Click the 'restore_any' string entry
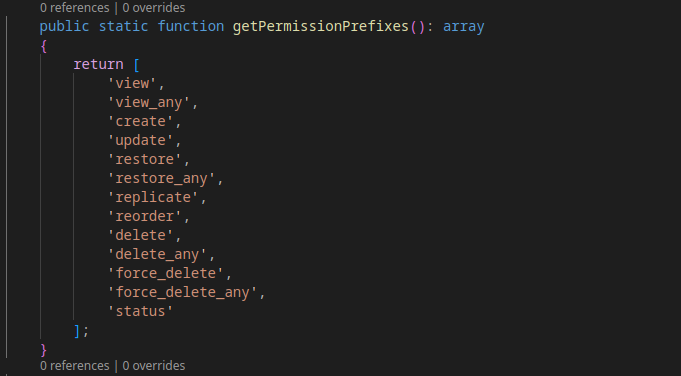Screen dimensions: 681x376 [161, 178]
